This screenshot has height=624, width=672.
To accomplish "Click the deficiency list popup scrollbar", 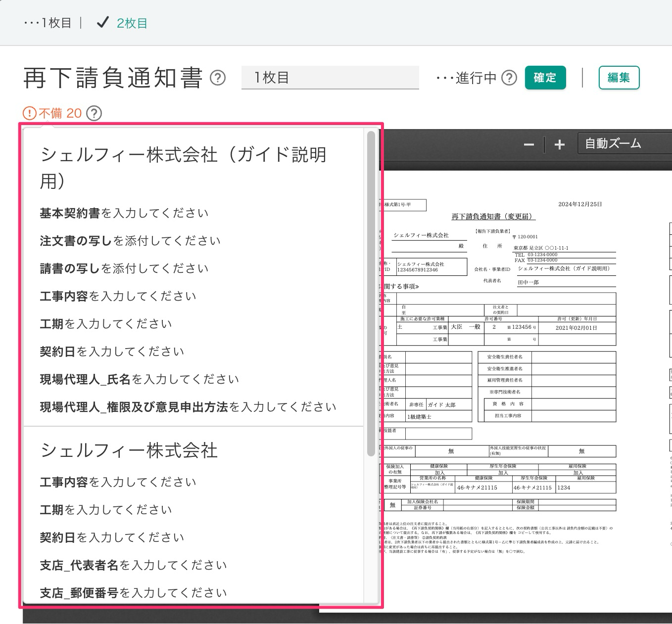I will point(371,294).
